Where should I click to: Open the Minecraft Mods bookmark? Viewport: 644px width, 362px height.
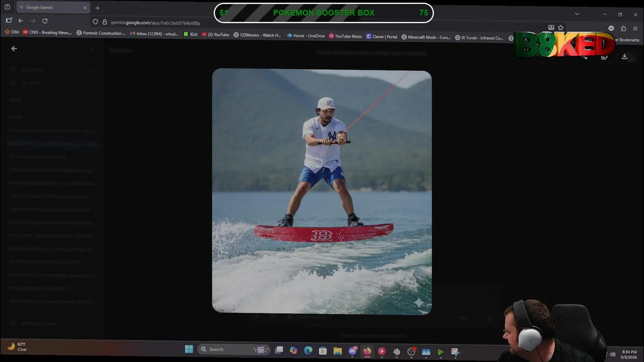point(426,37)
